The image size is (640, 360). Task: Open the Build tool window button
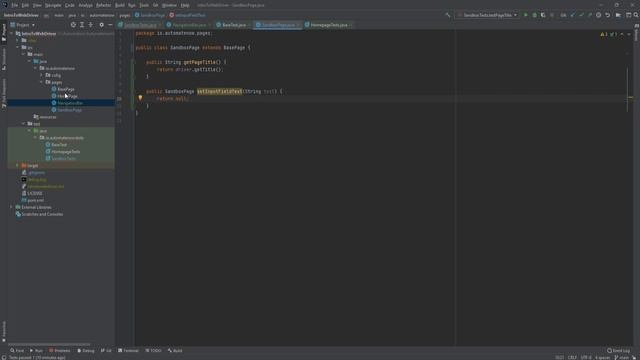(x=175, y=351)
